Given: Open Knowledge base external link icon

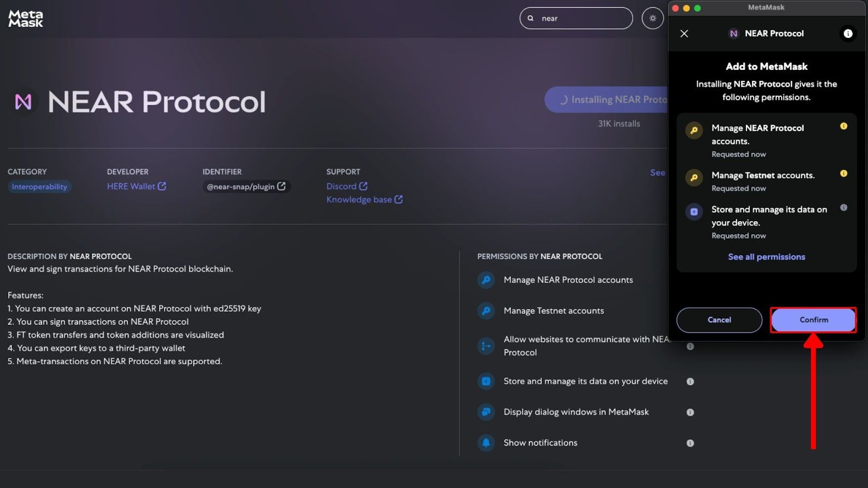Looking at the screenshot, I should (x=398, y=199).
